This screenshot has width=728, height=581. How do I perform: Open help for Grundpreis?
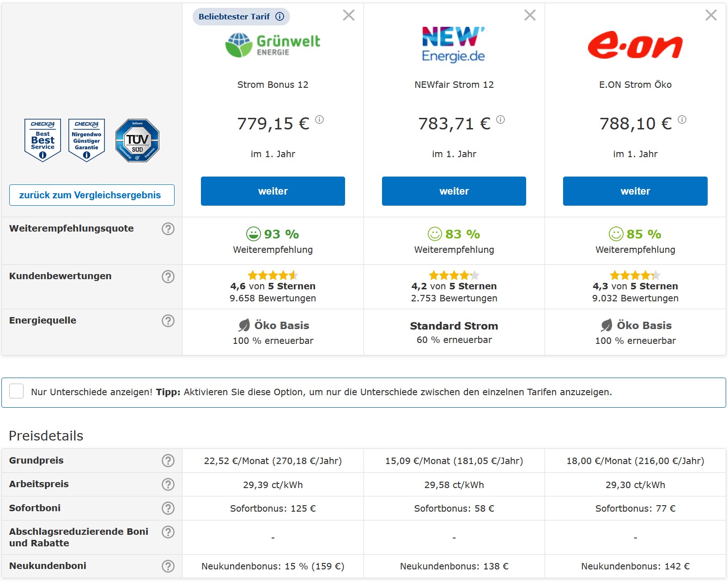click(168, 461)
